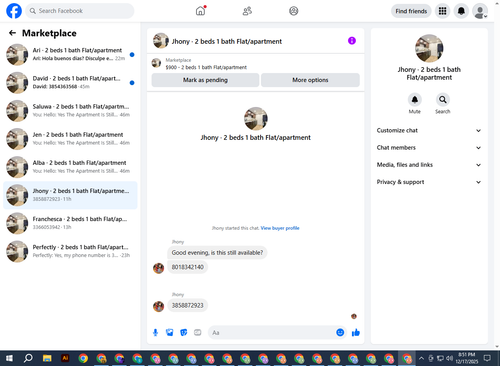The height and width of the screenshot is (366, 500).
Task: Click the Mark as pending button
Action: [x=205, y=80]
